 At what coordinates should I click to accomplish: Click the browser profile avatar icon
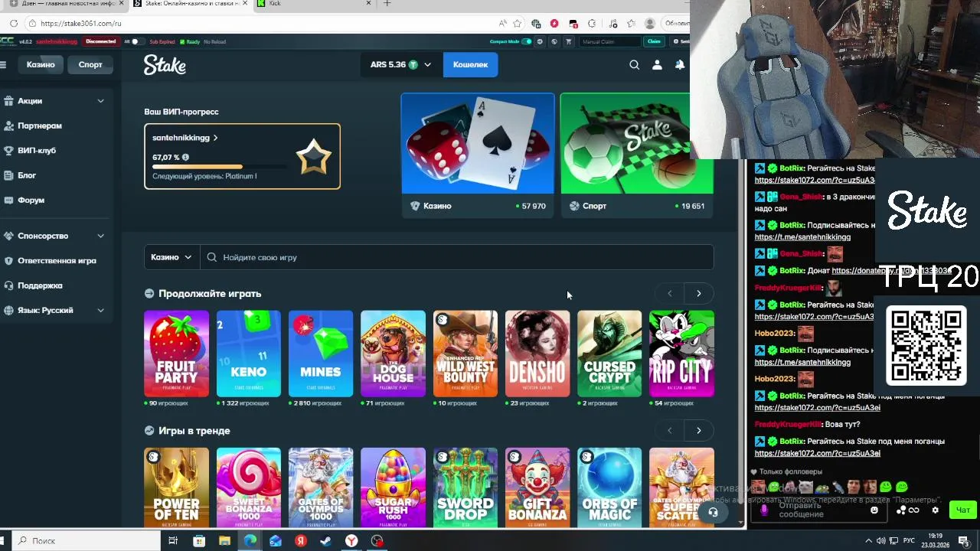click(650, 24)
